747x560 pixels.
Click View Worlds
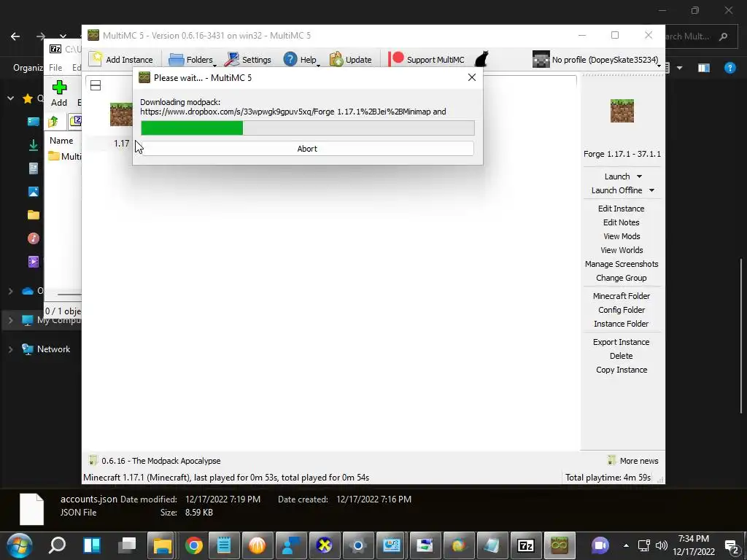622,250
